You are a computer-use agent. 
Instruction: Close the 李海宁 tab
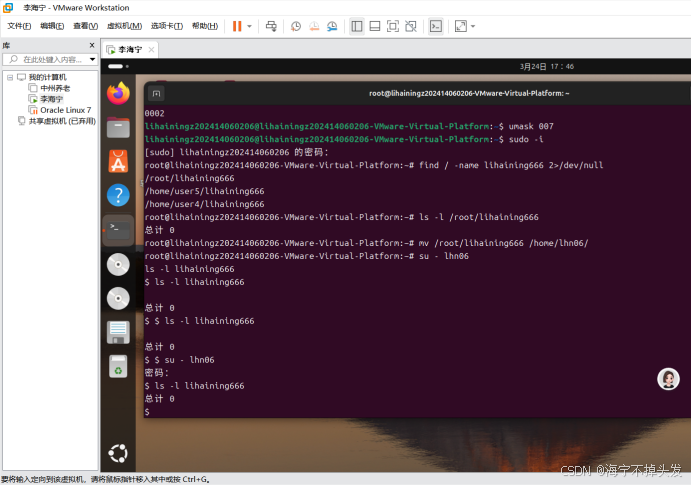151,50
